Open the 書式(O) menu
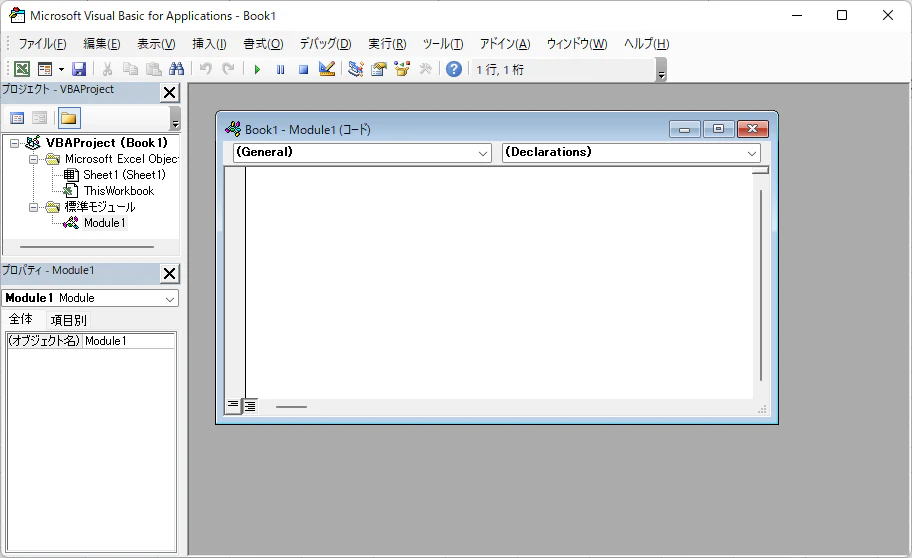 coord(263,44)
